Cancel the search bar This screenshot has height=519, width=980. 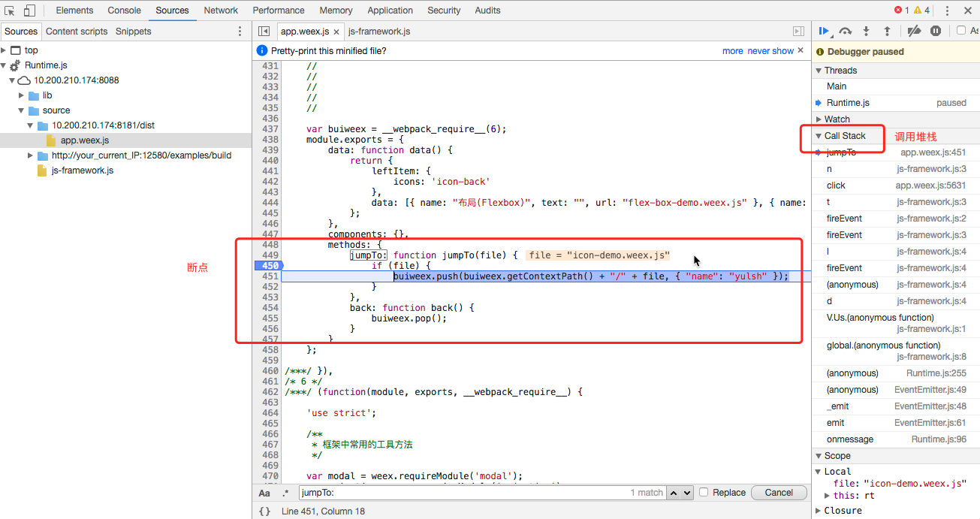click(778, 493)
